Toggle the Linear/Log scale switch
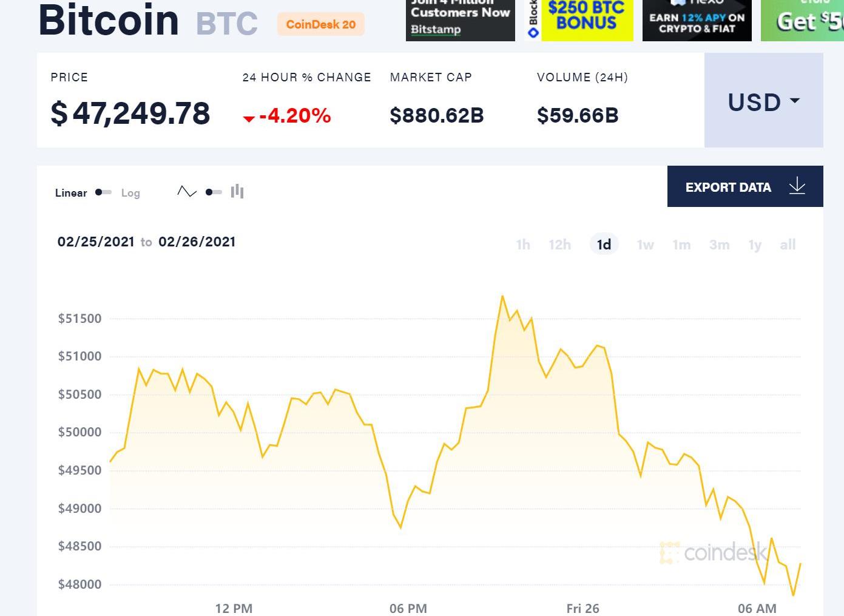The image size is (844, 616). 103,192
